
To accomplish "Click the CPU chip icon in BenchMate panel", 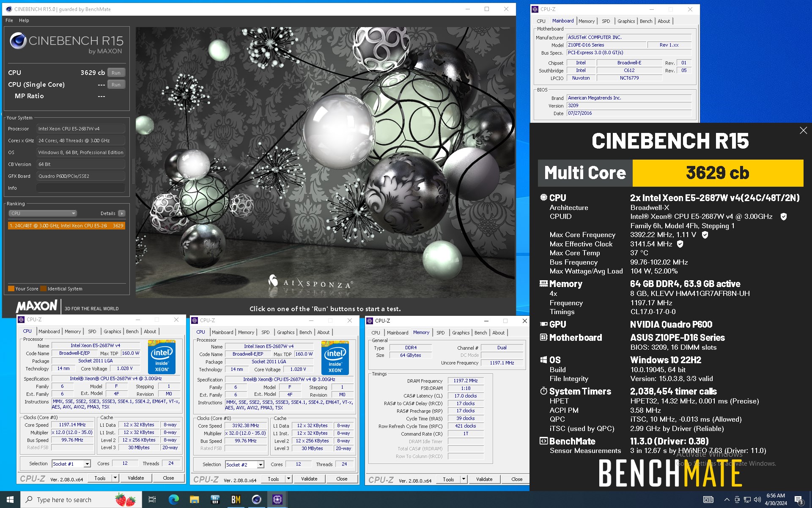I will [x=543, y=197].
